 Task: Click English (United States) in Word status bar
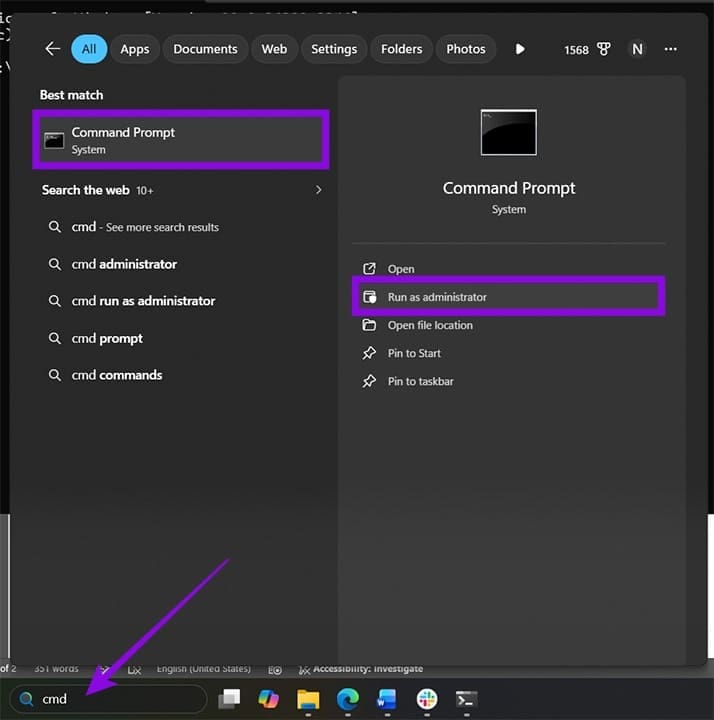click(x=203, y=669)
